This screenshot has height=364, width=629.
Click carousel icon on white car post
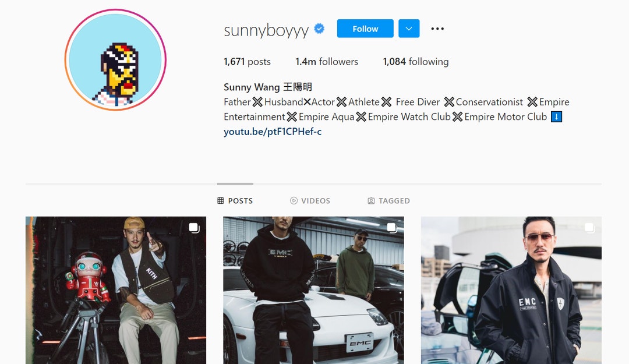[x=392, y=228]
